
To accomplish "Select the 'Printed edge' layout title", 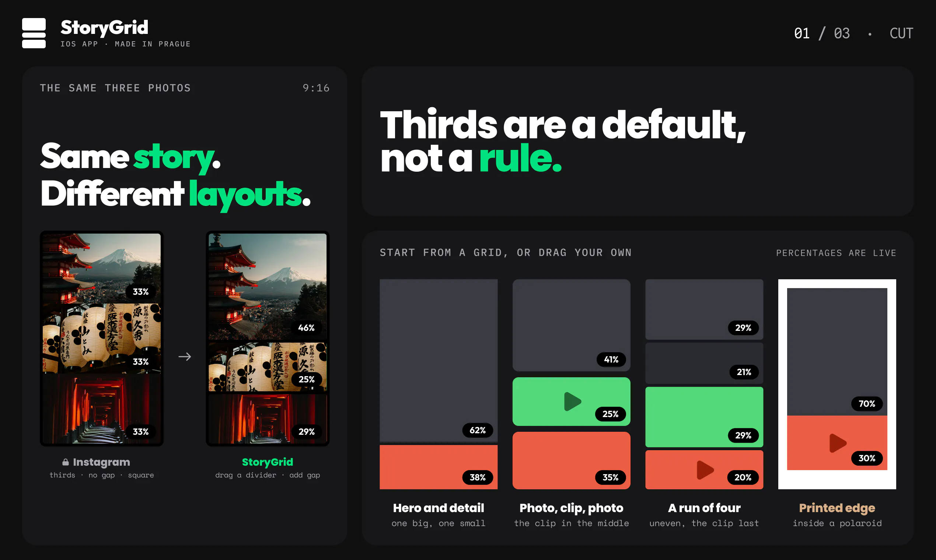I will (x=837, y=508).
